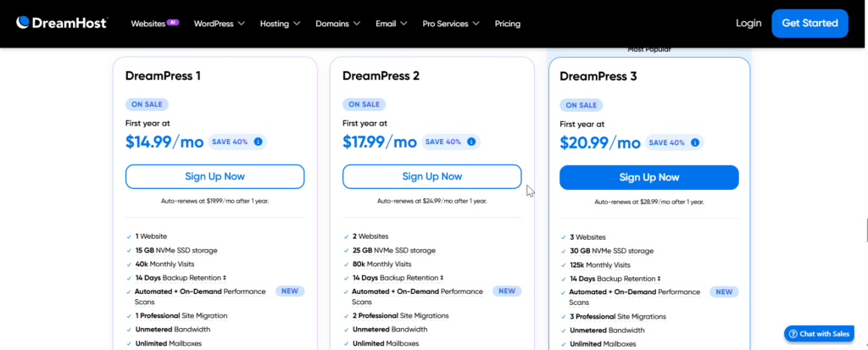
Task: Click DreamPress 3 '14 Days Backup Retention' text
Action: [x=615, y=279]
